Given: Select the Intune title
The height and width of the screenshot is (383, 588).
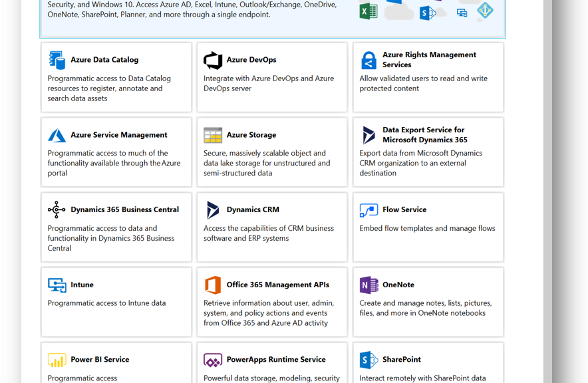Looking at the screenshot, I should click(82, 285).
